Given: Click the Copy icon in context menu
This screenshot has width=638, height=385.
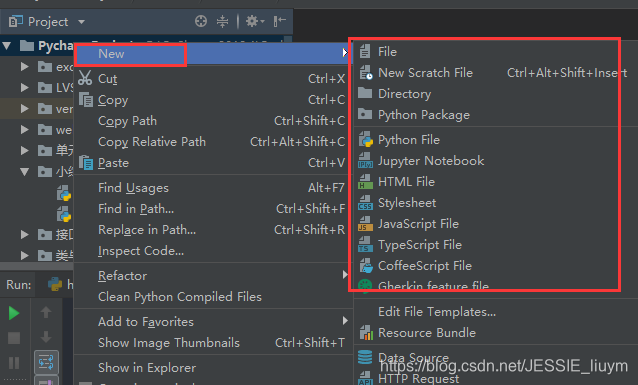Looking at the screenshot, I should coord(86,99).
